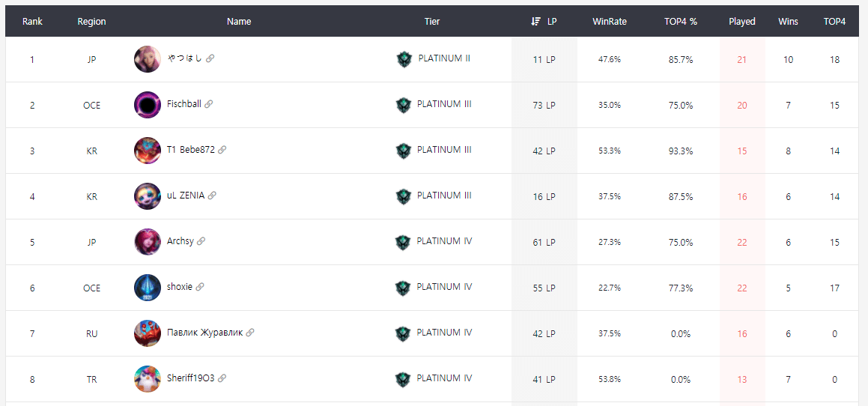868x406 pixels.
Task: Click the Sheriff19O3 avatar image
Action: (x=148, y=379)
